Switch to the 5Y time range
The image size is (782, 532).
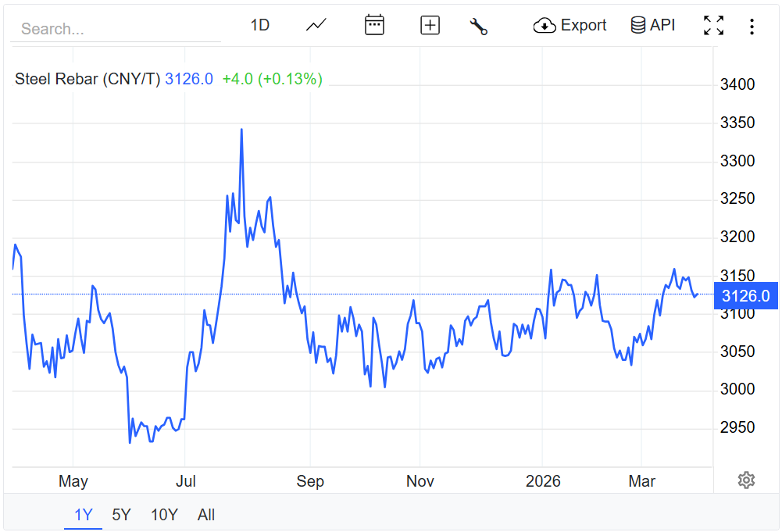[x=121, y=515]
